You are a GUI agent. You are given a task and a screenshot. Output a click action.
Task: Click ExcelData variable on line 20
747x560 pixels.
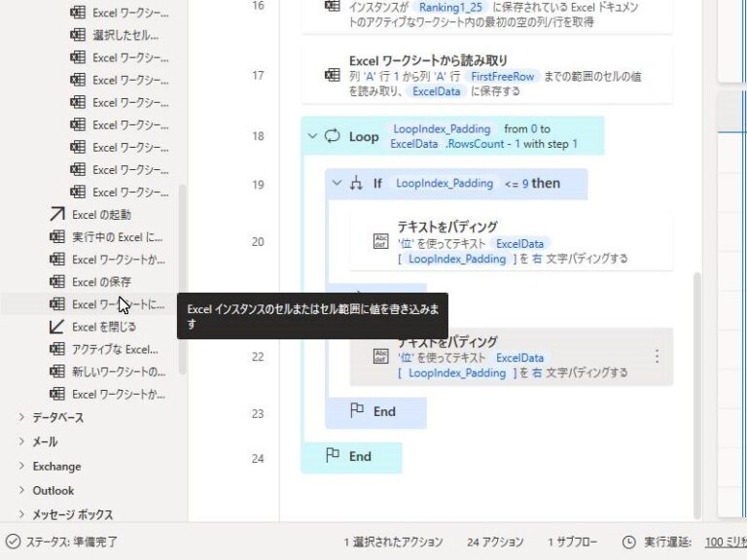click(x=519, y=244)
